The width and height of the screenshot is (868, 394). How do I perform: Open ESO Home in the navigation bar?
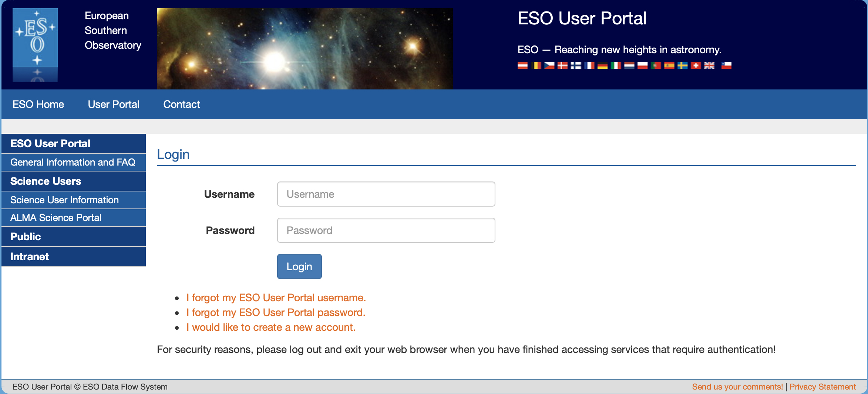point(38,104)
